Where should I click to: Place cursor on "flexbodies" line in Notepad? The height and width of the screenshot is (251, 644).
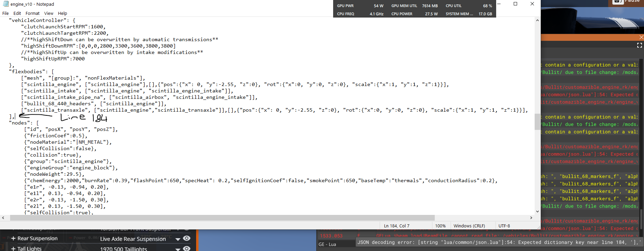click(x=31, y=72)
